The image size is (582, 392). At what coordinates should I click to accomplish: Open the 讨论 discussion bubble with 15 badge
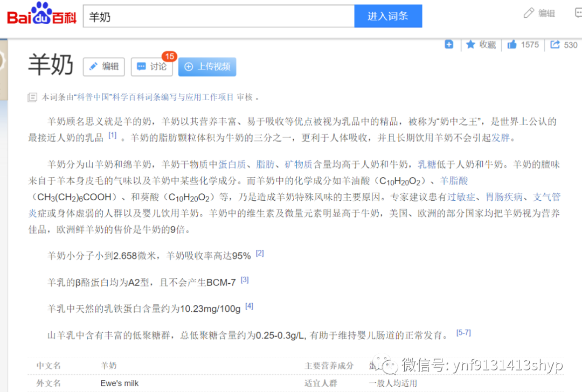pyautogui.click(x=151, y=67)
